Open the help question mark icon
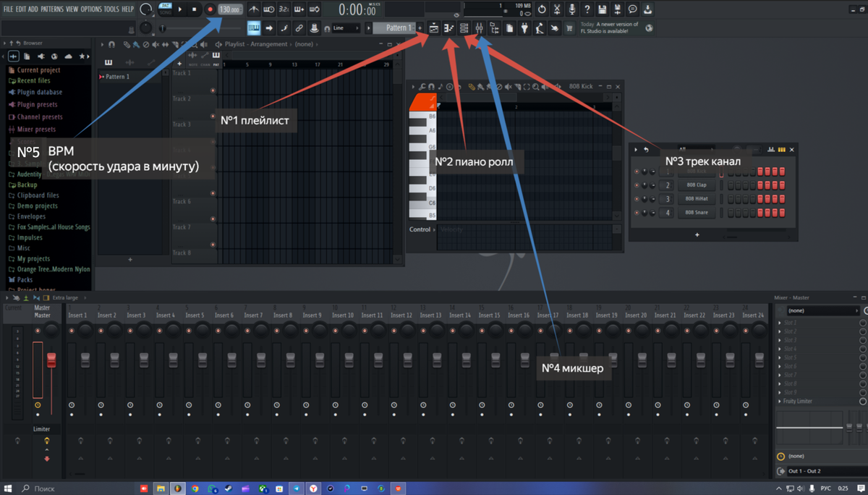This screenshot has height=495, width=868. (587, 9)
